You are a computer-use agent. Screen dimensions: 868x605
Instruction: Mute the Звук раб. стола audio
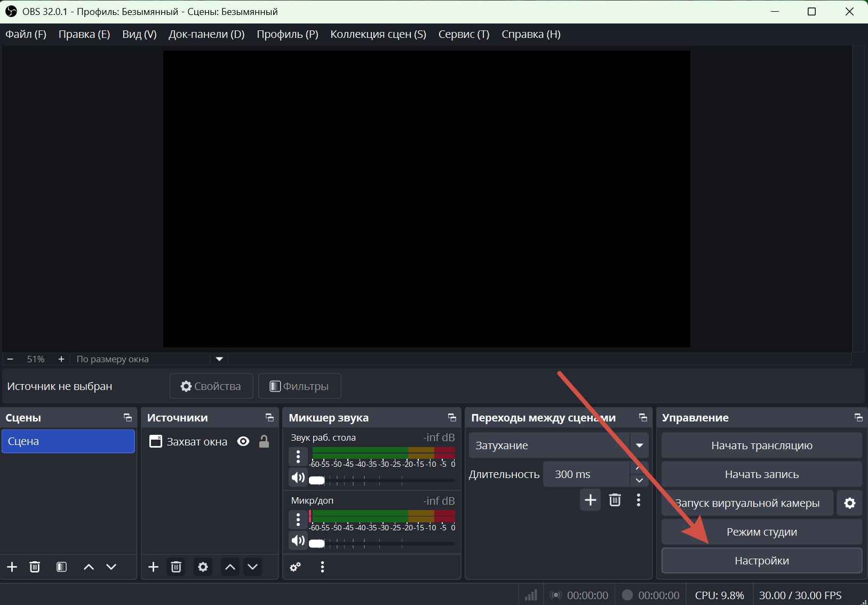coord(298,477)
